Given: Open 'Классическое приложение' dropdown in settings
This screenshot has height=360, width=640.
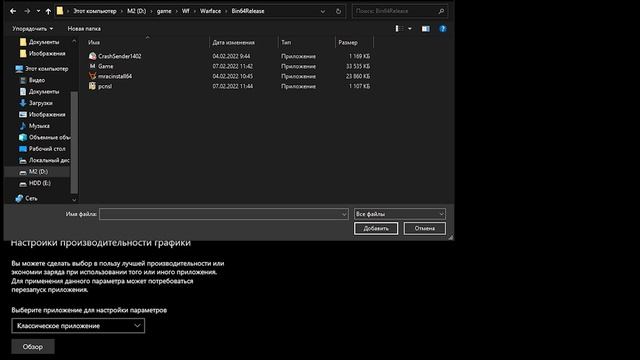Looking at the screenshot, I should [x=78, y=326].
